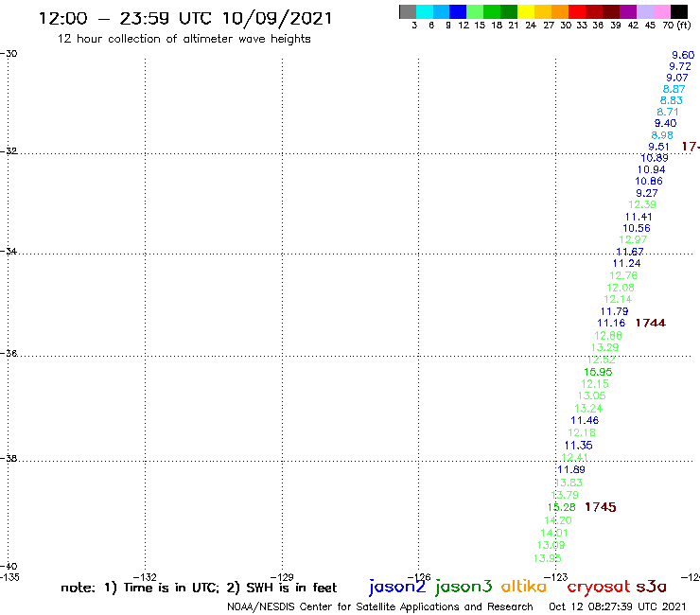Select the yellow swatch in the wave-height legend
The width and height of the screenshot is (700, 615).
[x=526, y=11]
